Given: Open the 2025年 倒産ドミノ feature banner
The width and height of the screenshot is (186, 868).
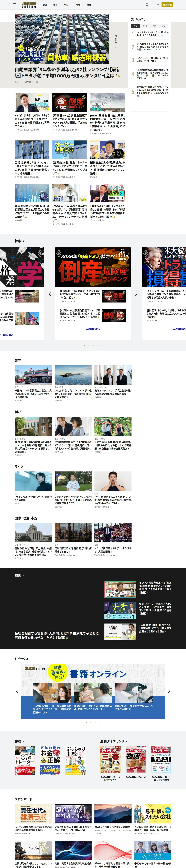Looking at the screenshot, I should 93,267.
